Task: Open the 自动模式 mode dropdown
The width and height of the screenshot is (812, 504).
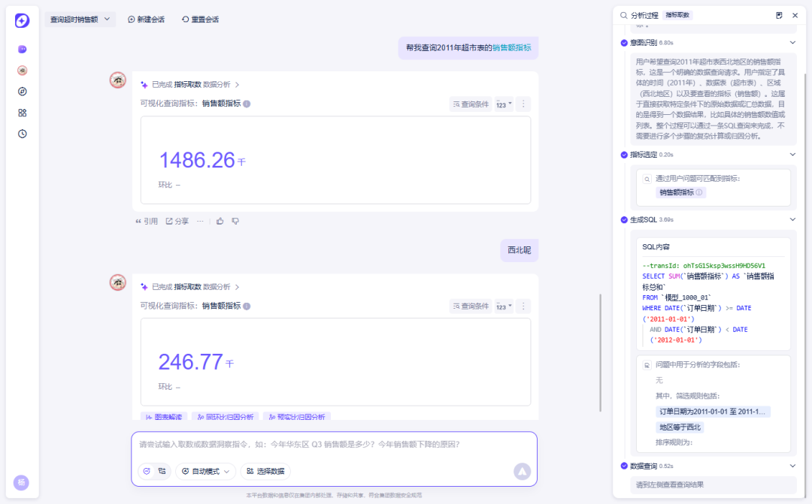Action: pyautogui.click(x=205, y=472)
